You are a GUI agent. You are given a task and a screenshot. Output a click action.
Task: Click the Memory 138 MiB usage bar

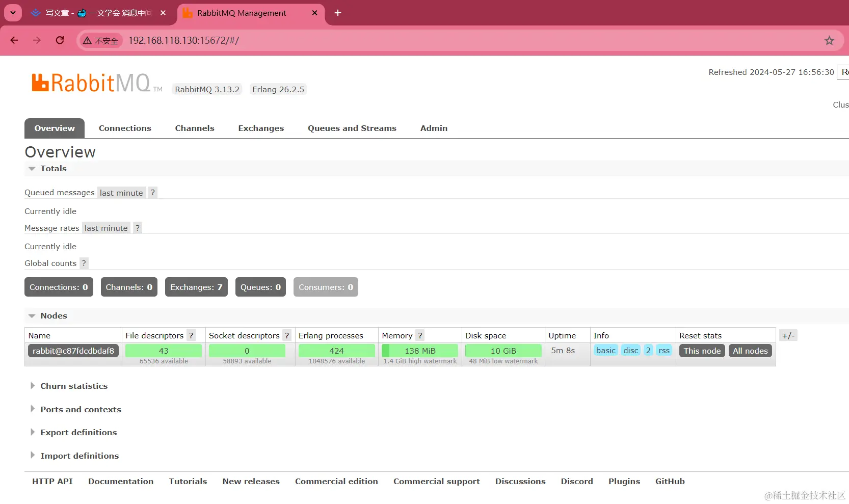(x=420, y=351)
